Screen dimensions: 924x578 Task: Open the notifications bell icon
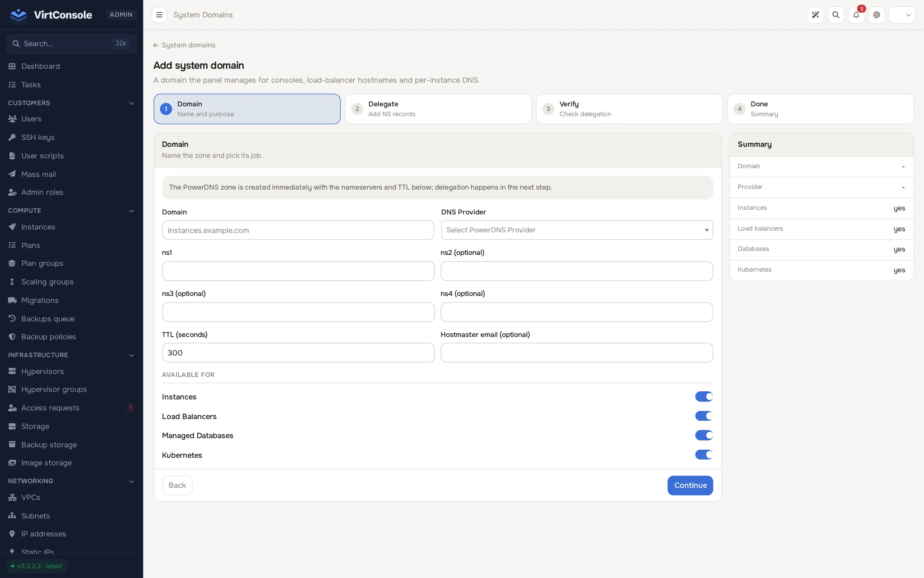click(856, 15)
